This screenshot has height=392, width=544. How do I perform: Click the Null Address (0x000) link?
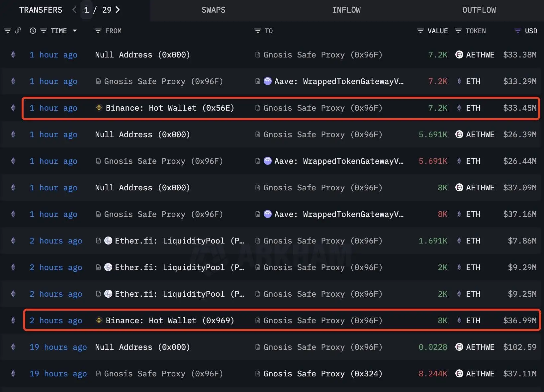142,55
